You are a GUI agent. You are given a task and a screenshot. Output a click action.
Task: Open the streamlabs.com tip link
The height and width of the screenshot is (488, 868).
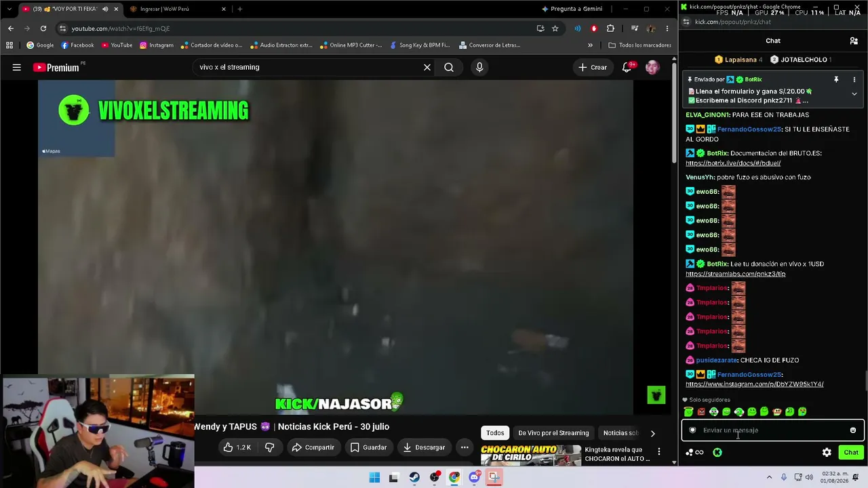pos(736,274)
